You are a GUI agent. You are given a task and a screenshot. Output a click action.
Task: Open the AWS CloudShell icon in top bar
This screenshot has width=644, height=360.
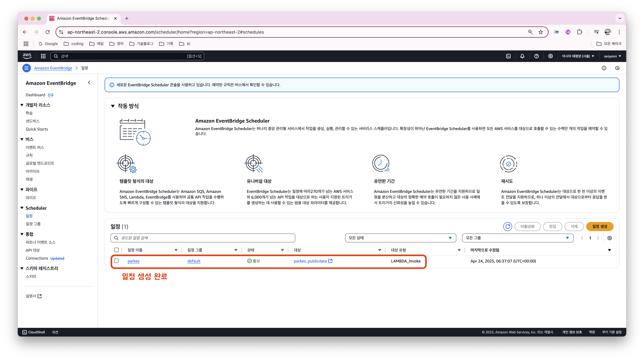click(508, 56)
